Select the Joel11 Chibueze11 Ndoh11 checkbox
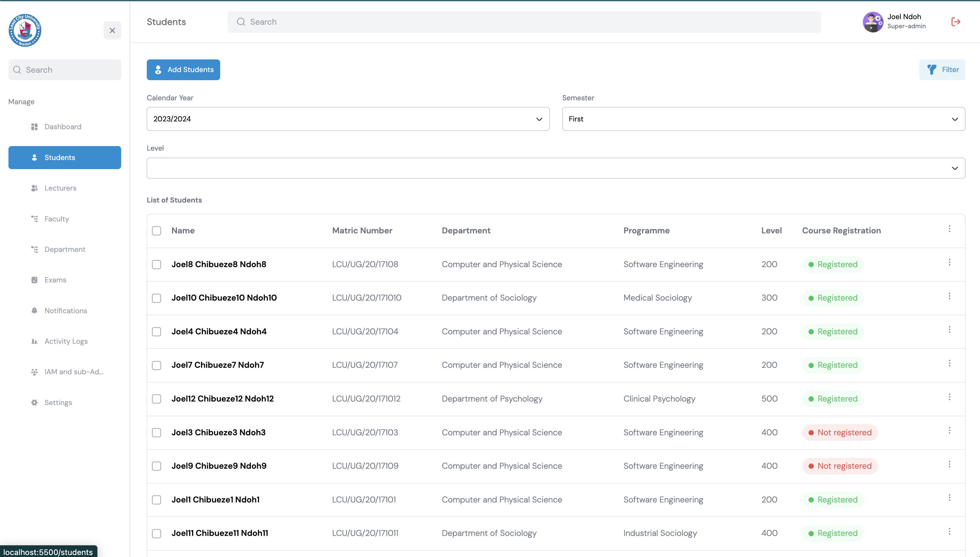 157,534
